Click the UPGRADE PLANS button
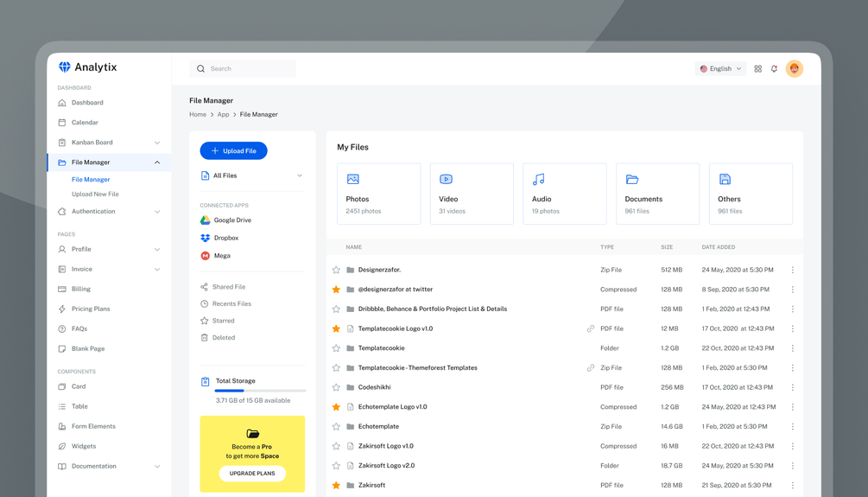The height and width of the screenshot is (497, 868). click(x=252, y=474)
